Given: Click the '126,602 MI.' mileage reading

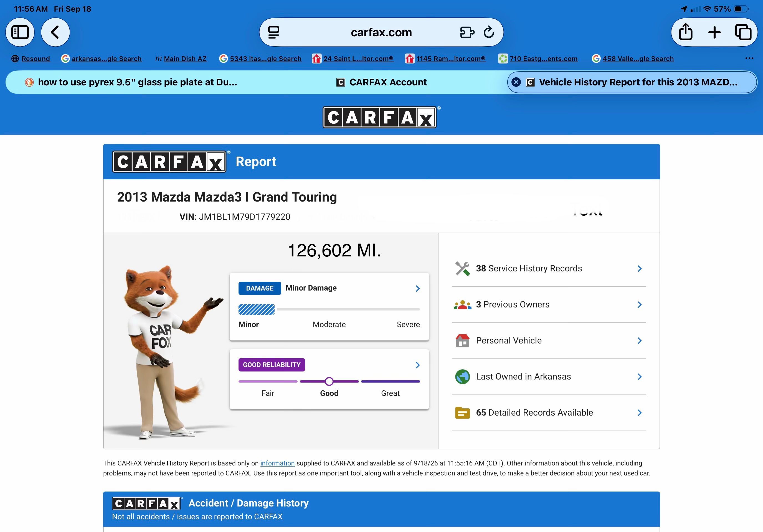Looking at the screenshot, I should point(334,250).
